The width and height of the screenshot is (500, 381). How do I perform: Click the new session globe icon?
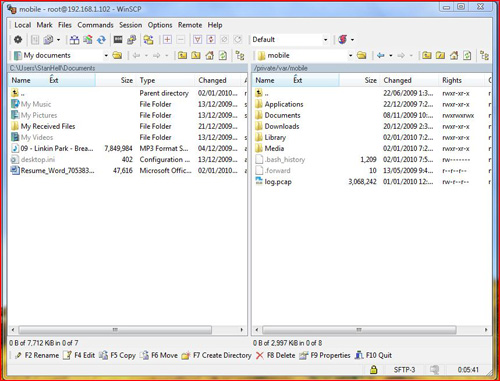tap(342, 39)
